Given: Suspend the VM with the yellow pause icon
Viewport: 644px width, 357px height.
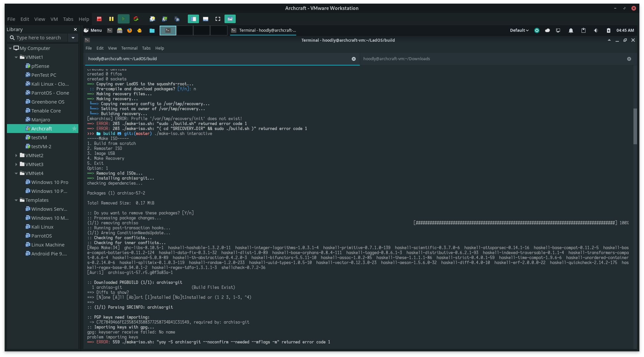Looking at the screenshot, I should pyautogui.click(x=111, y=19).
